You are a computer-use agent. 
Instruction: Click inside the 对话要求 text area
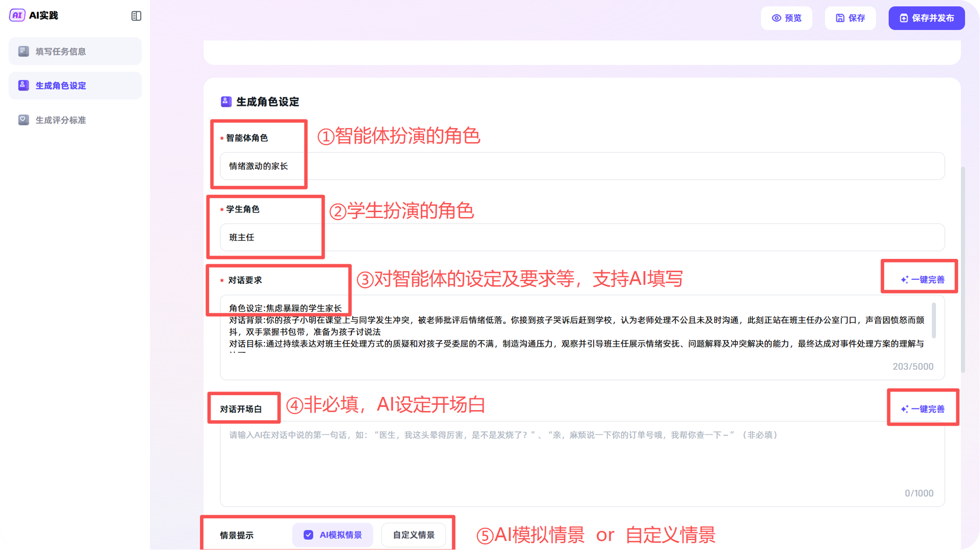582,337
